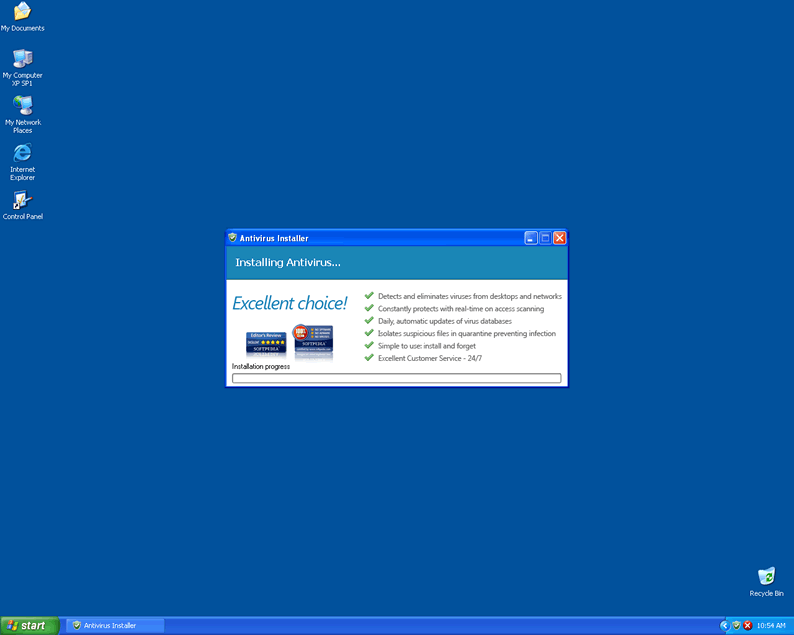Select the Recycle Bin icon
This screenshot has height=635, width=794.
pos(766,577)
